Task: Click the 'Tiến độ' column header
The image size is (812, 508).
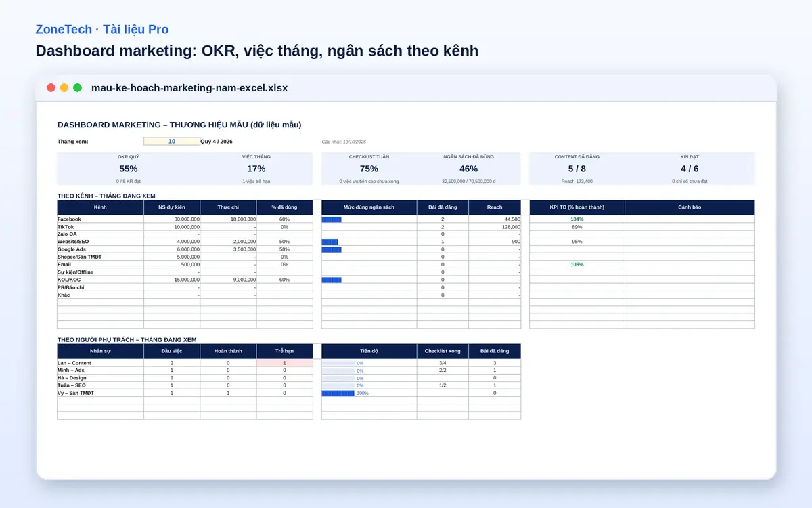Action: pyautogui.click(x=369, y=351)
